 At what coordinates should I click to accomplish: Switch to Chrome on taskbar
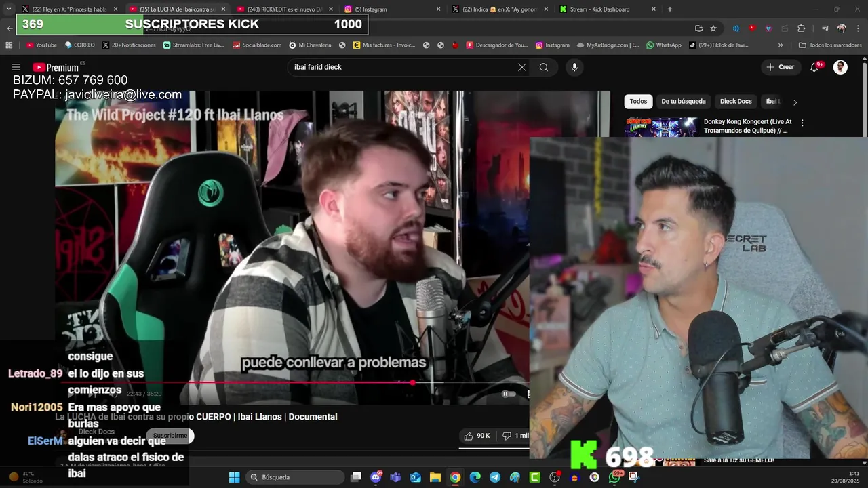click(455, 477)
